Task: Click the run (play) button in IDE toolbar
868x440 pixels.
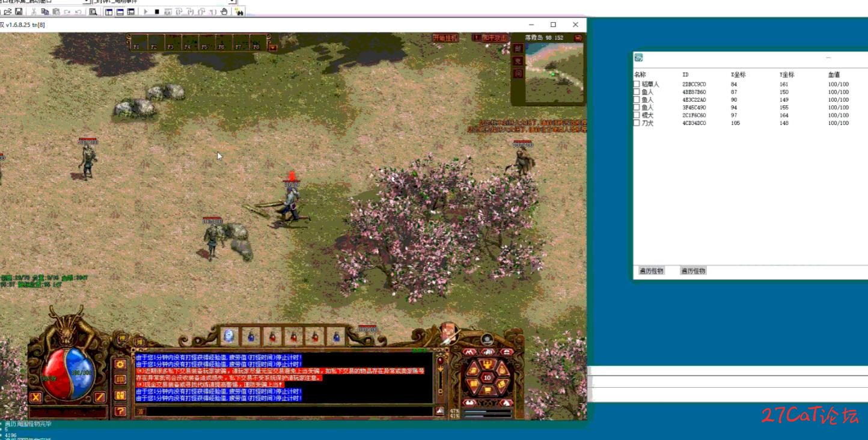Action: pyautogui.click(x=145, y=12)
